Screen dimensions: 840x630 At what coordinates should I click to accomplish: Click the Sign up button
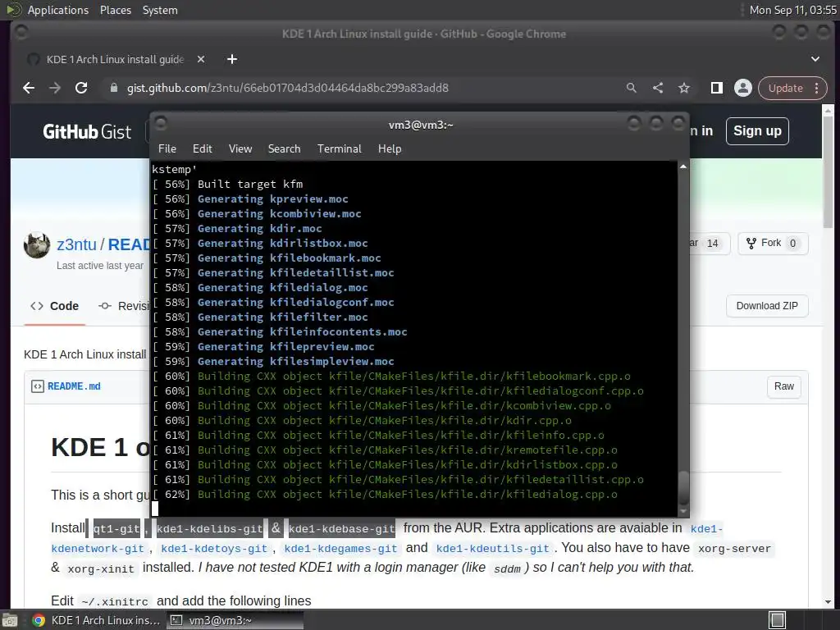click(x=757, y=131)
